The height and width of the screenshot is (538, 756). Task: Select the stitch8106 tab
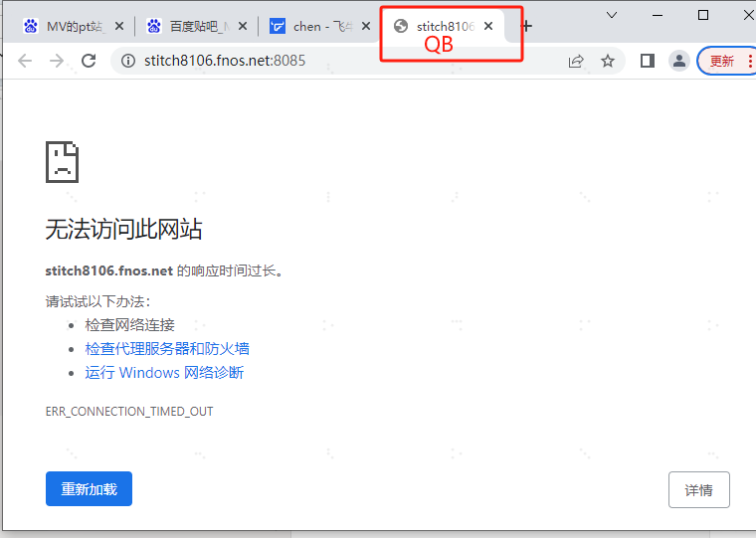pos(445,26)
